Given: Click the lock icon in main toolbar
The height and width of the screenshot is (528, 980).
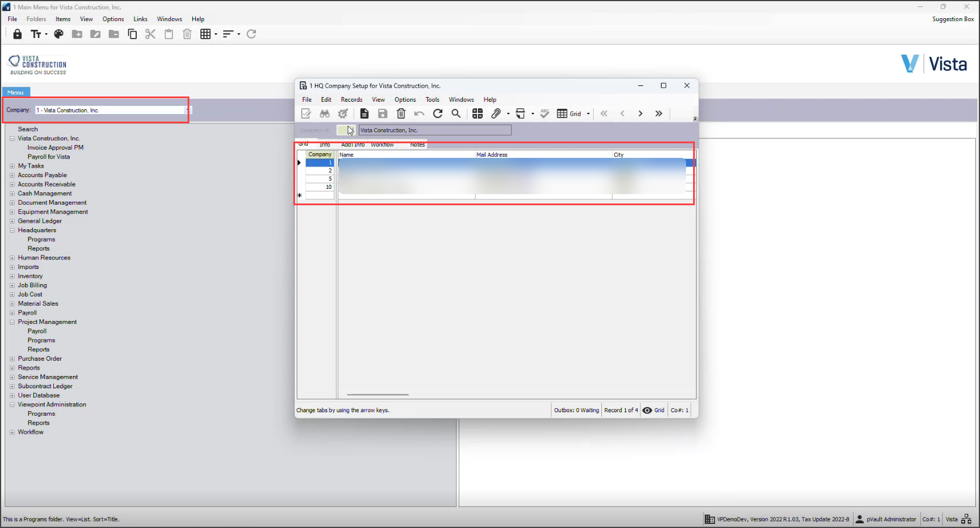Looking at the screenshot, I should click(18, 34).
